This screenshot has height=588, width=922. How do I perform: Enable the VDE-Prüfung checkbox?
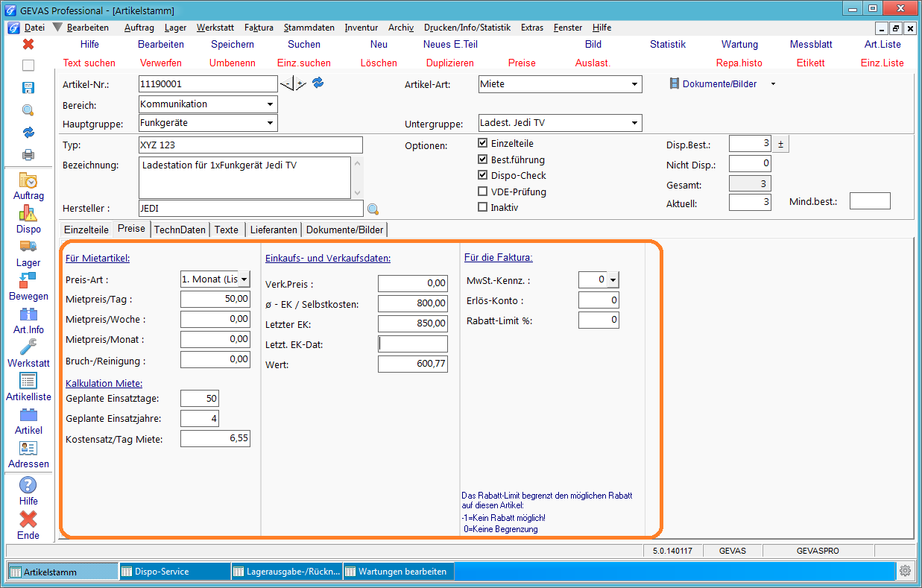tap(483, 192)
